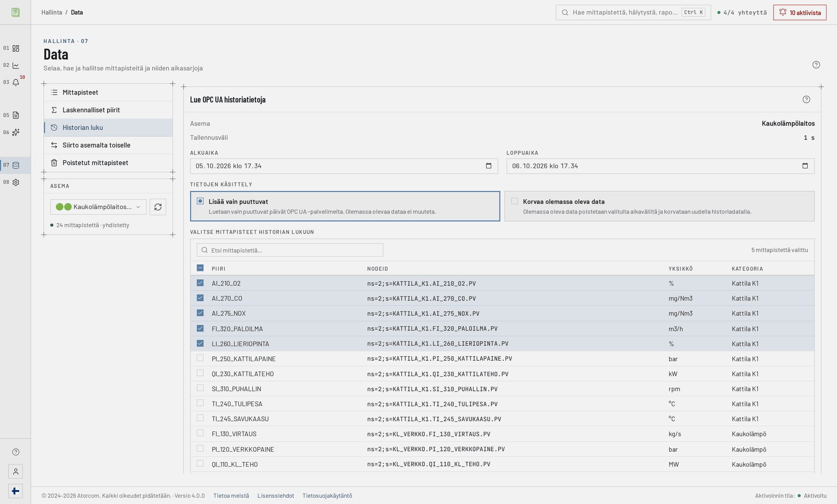Refresh the station with the reload icon
Screen dimensions: 837x504
[x=158, y=207]
